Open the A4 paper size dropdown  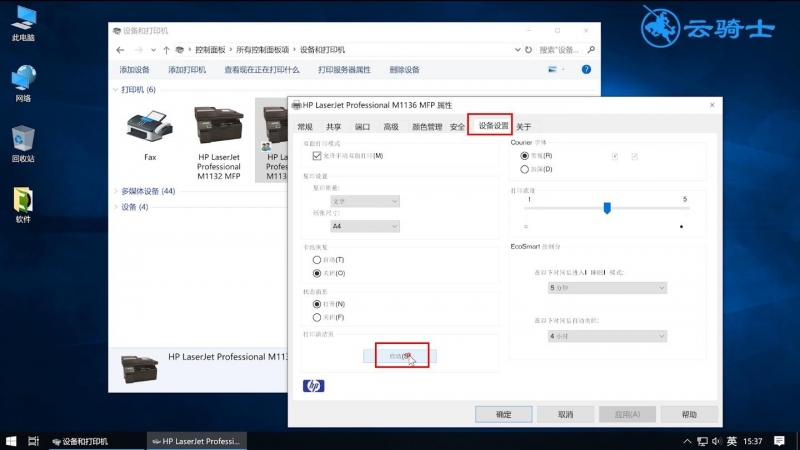(x=365, y=226)
